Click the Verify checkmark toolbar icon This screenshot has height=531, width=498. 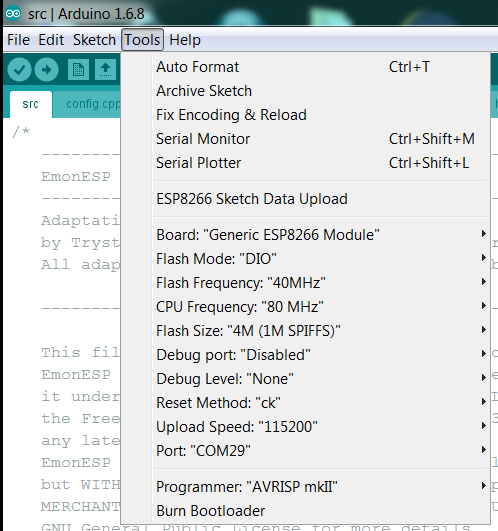19,70
